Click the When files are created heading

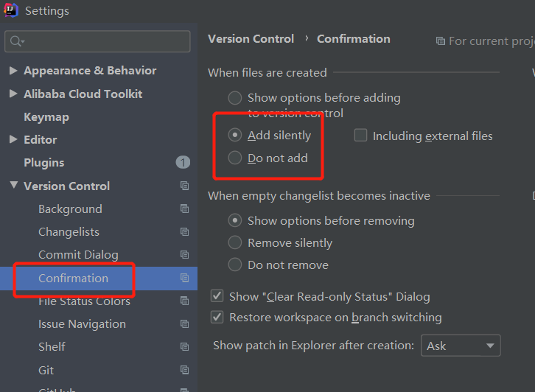pos(267,73)
